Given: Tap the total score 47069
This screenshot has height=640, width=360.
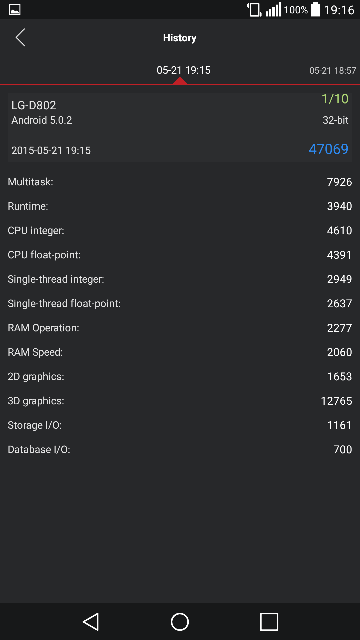Looking at the screenshot, I should 329,149.
